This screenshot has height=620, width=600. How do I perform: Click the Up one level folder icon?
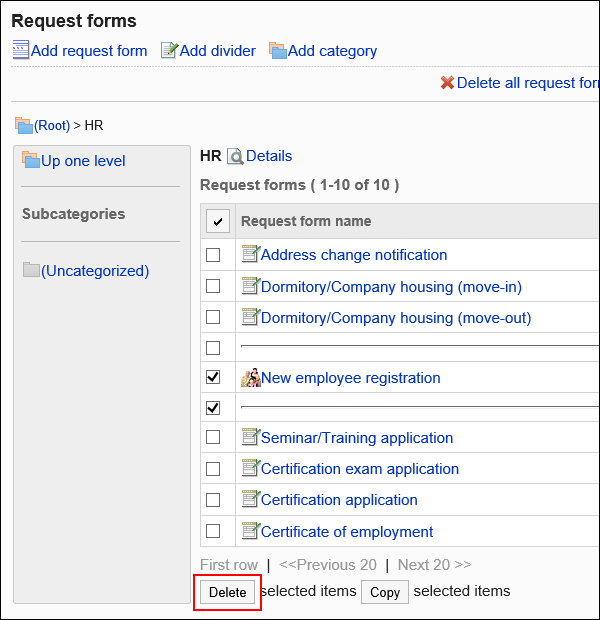[x=31, y=160]
